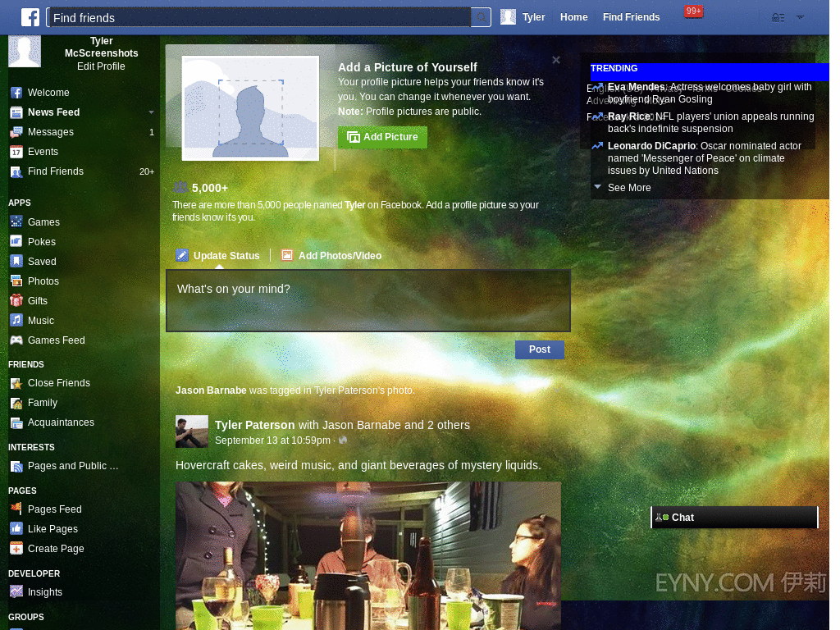Screen dimensions: 840x630
Task: Click the Find friends search field
Action: 259,18
